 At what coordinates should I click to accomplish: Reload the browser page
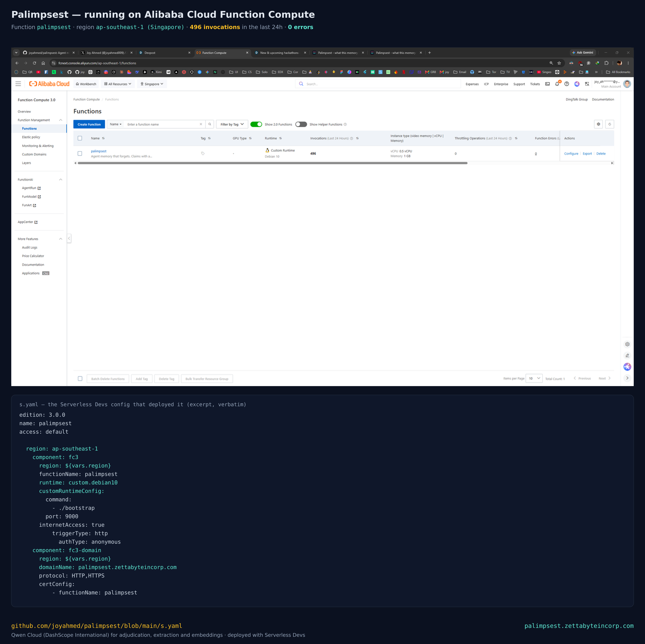click(34, 63)
